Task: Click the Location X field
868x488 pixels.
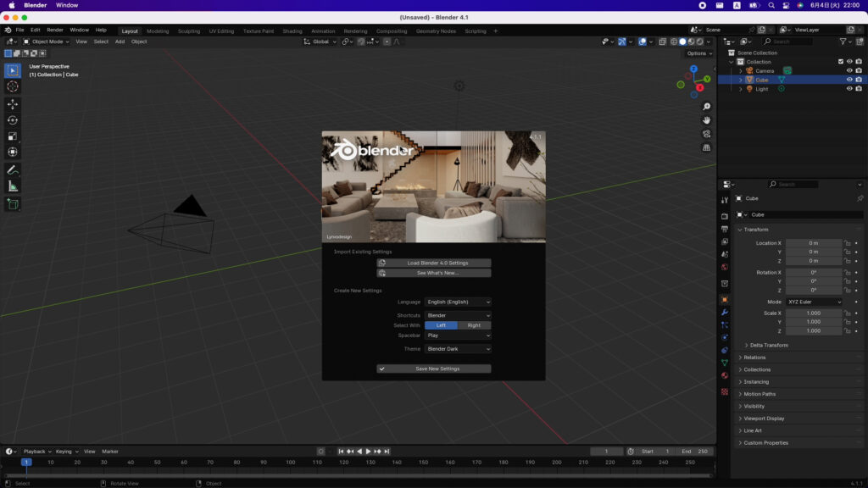Action: click(x=813, y=243)
